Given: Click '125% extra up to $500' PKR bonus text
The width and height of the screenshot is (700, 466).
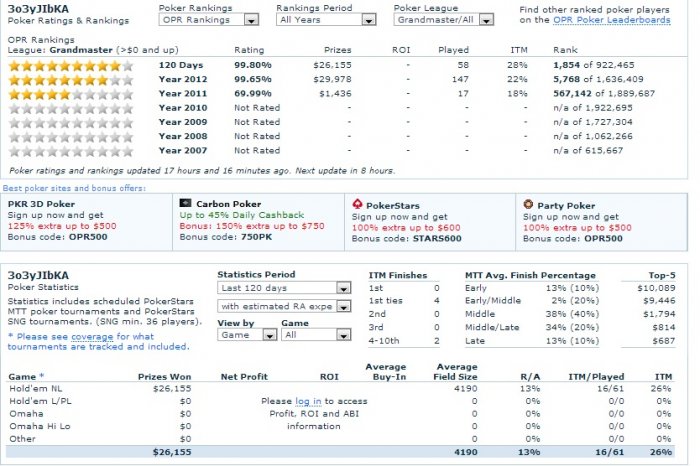Looking at the screenshot, I should coord(62,226).
